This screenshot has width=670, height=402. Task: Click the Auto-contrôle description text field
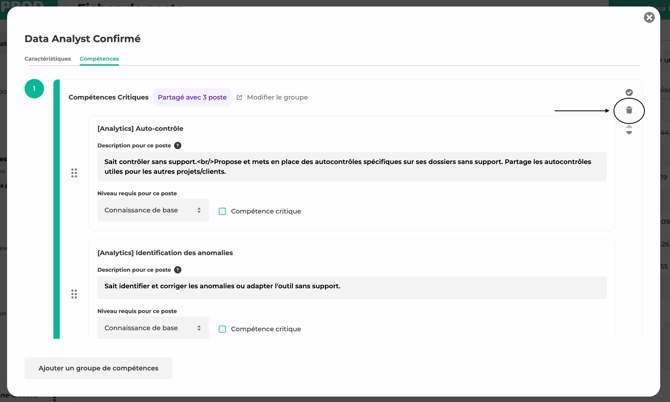coord(351,166)
